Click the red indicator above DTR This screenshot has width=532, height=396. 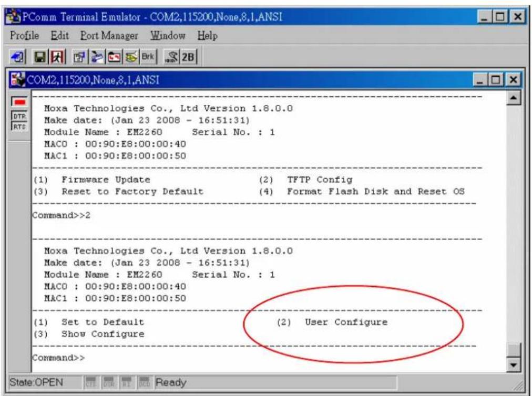point(19,102)
